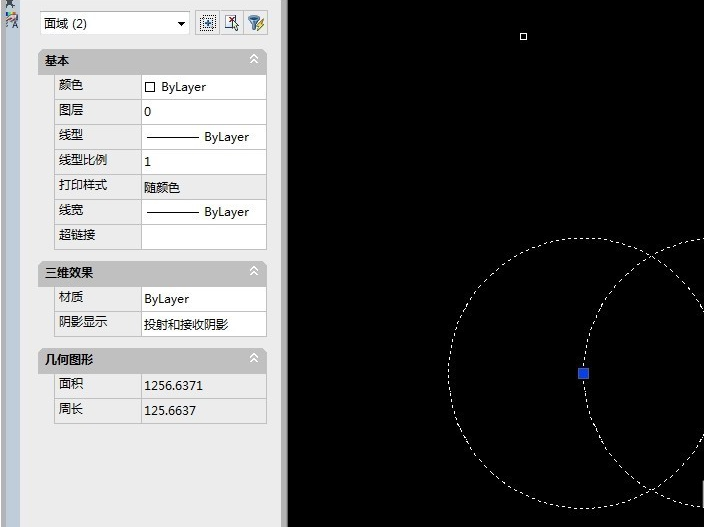Collapse the 三维效果 section
The height and width of the screenshot is (527, 704).
[x=254, y=272]
